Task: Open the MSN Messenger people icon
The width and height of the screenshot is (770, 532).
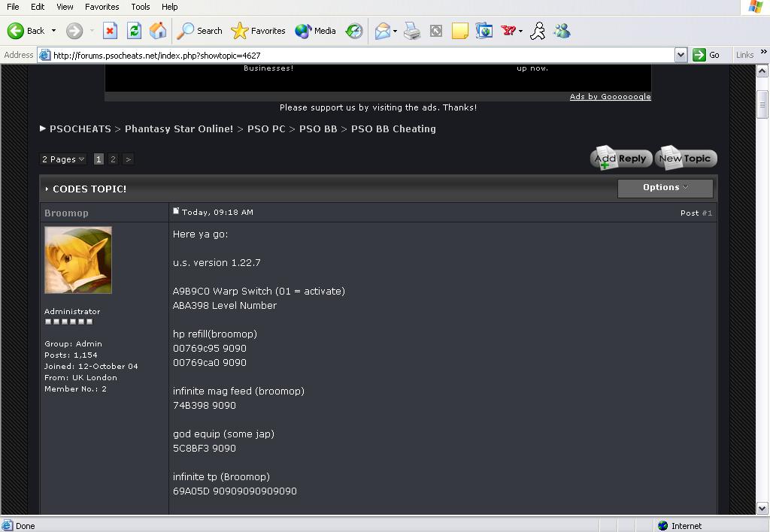Action: click(562, 31)
